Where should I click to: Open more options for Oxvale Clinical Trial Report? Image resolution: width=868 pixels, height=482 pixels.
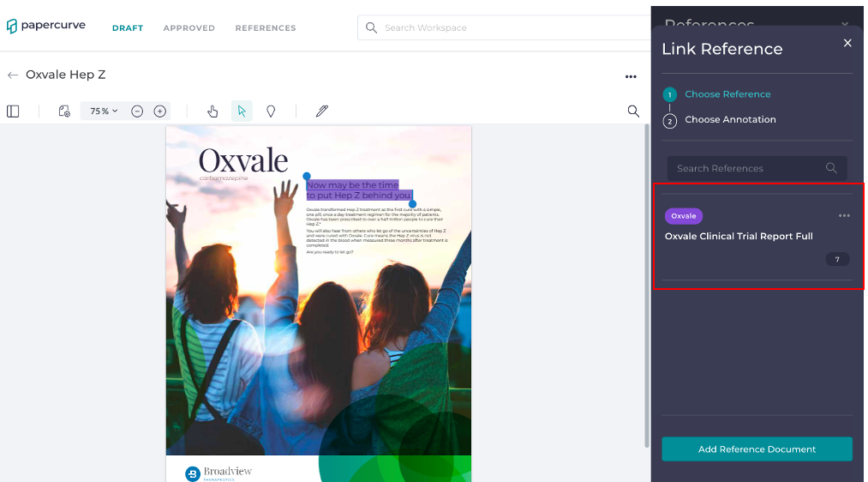click(x=844, y=216)
